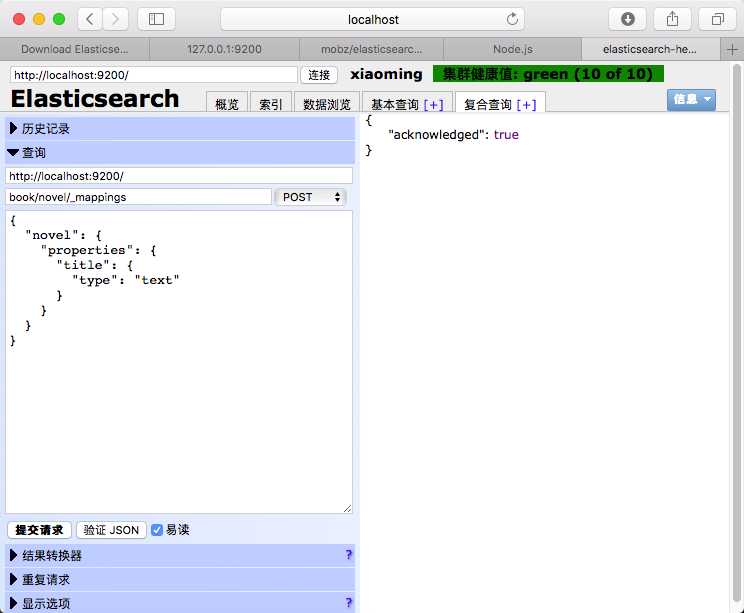Open the Safari share menu
744x613 pixels.
(672, 19)
